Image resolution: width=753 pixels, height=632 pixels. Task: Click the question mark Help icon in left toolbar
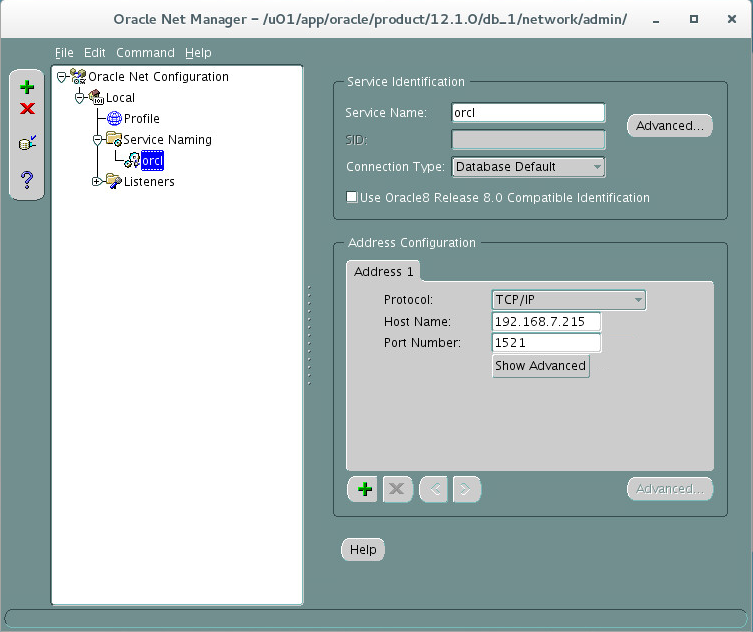pos(27,179)
